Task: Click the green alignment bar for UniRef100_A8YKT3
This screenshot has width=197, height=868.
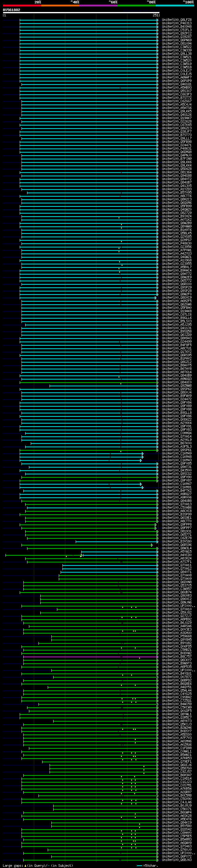Action: [106, 721]
